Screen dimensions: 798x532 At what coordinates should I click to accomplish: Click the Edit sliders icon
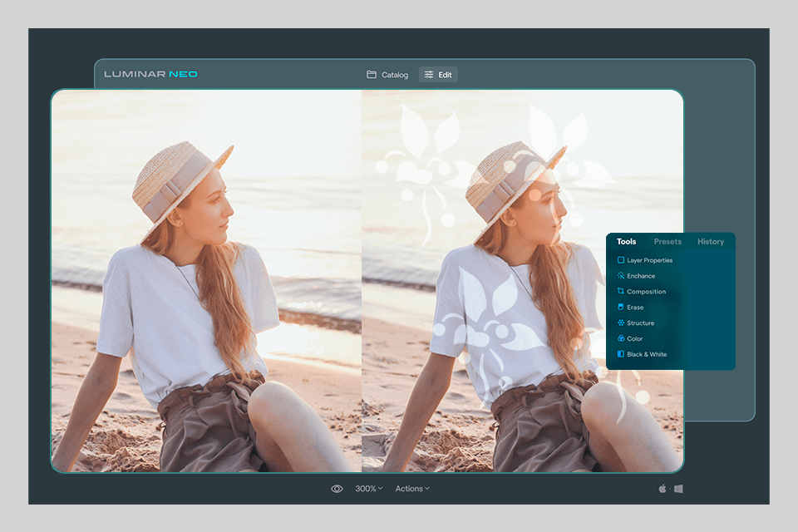pyautogui.click(x=429, y=75)
